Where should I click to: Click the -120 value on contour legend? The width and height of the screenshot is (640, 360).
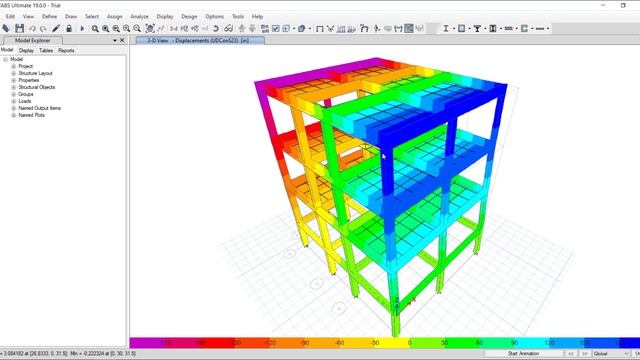270,343
